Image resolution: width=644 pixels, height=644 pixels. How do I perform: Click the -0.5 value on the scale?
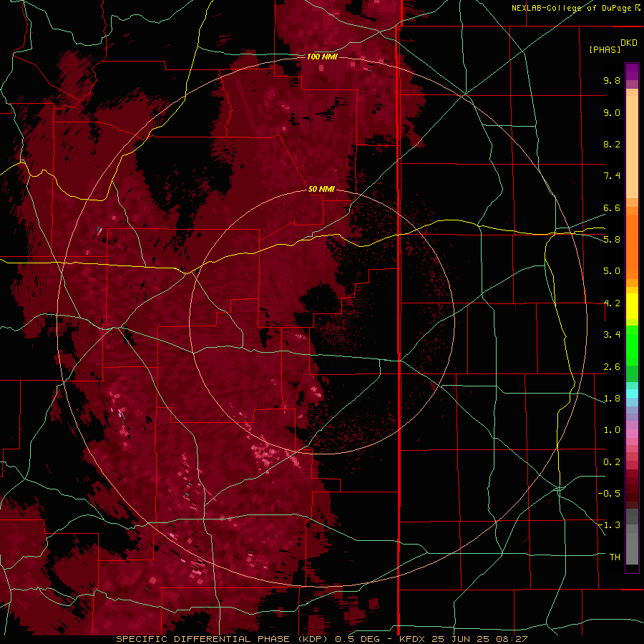(x=609, y=494)
